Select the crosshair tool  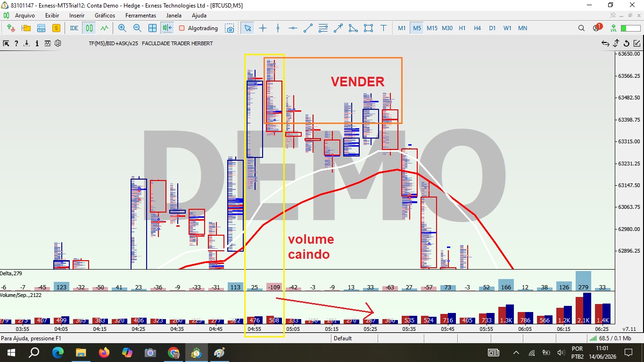263,28
